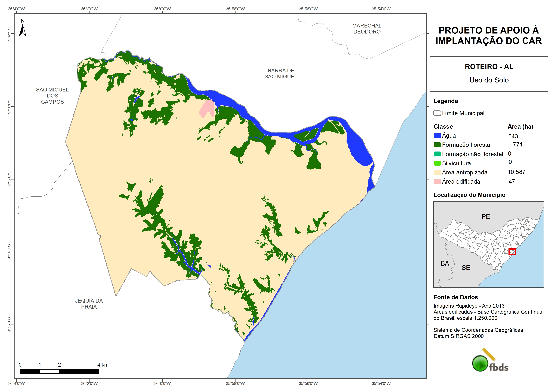
Task: Click the north arrow compass icon
Action: (23, 30)
